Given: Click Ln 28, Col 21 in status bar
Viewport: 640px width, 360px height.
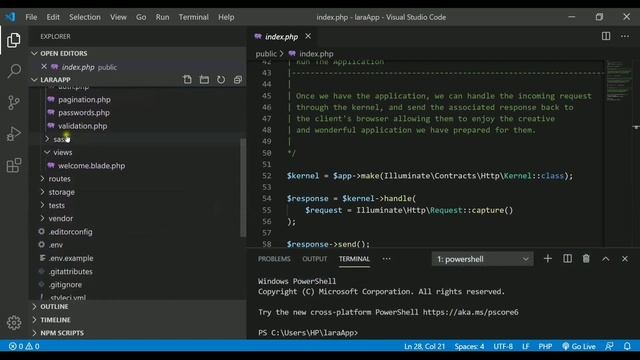Looking at the screenshot, I should [x=424, y=346].
